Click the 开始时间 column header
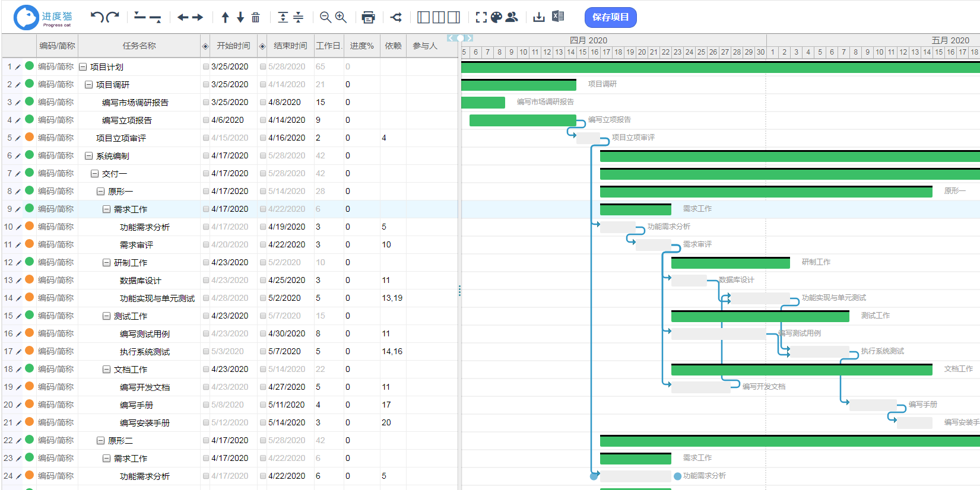This screenshot has width=980, height=490. point(233,46)
